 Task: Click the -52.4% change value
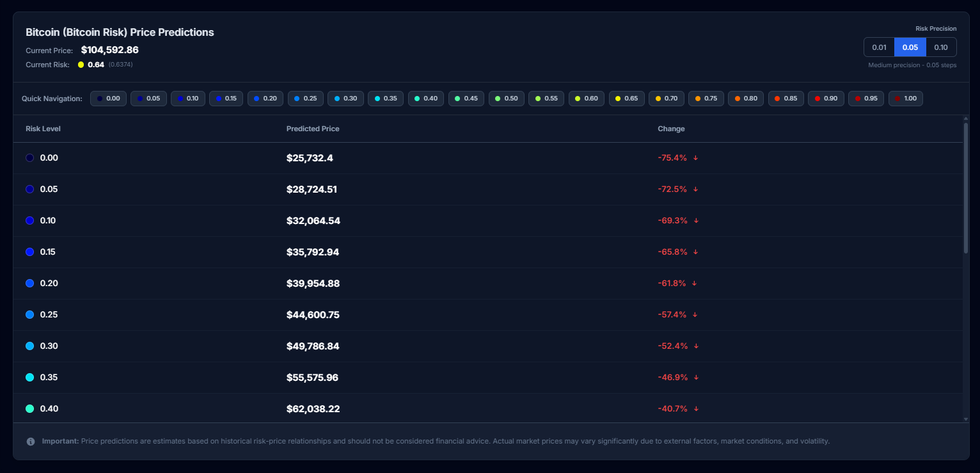point(673,346)
